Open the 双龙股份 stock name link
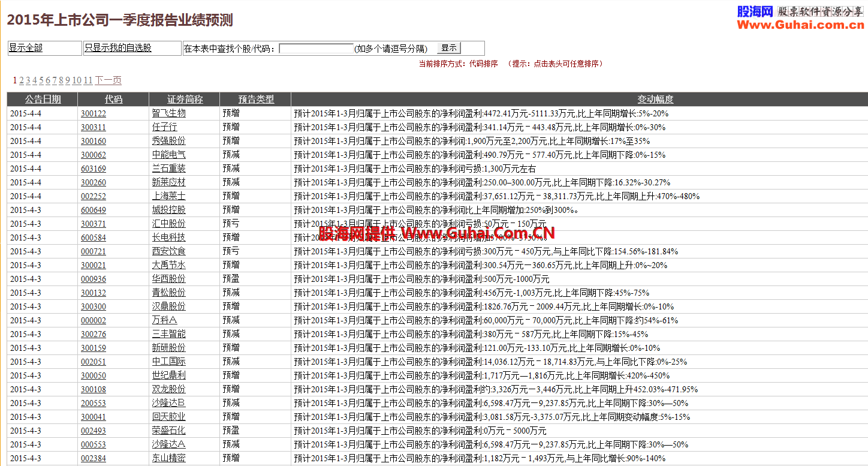This screenshot has height=466, width=868. tap(169, 389)
